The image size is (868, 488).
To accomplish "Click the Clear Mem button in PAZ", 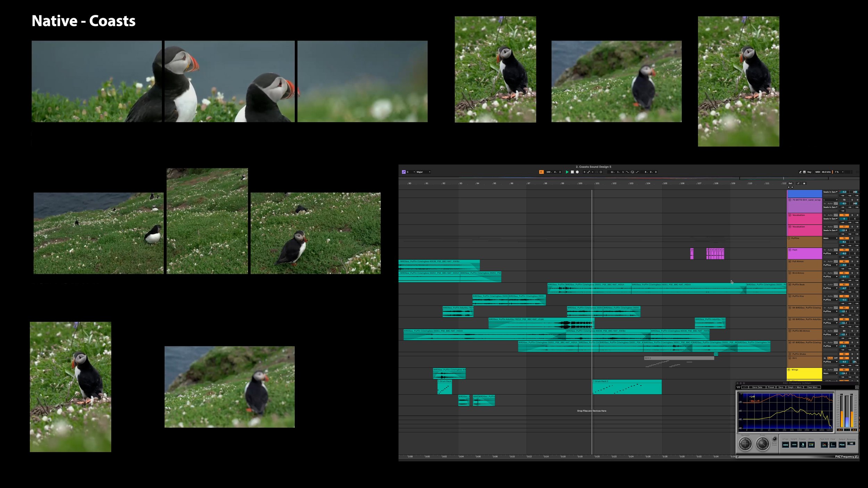I will pos(812,387).
